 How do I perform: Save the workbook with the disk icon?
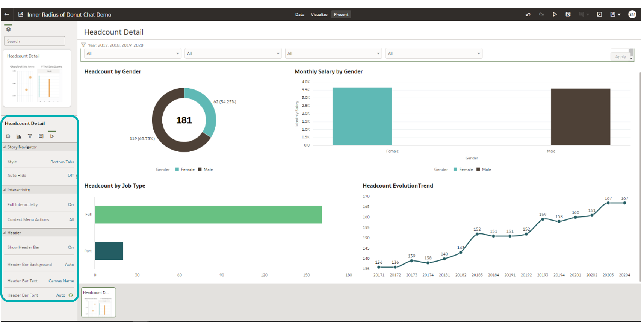coord(613,14)
